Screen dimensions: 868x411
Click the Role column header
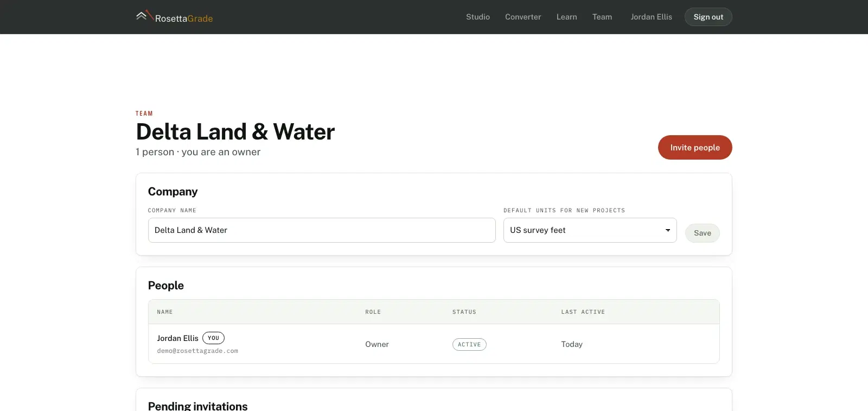click(373, 312)
